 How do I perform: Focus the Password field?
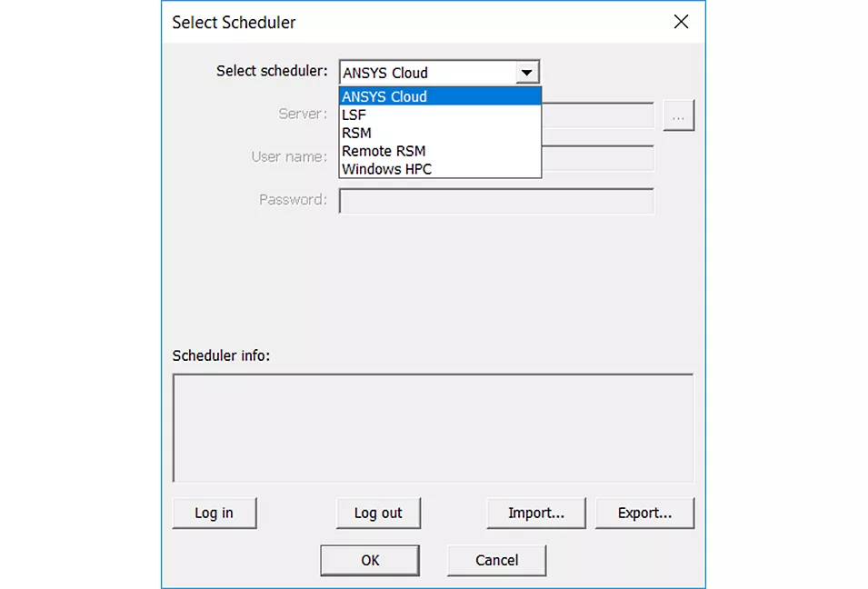pyautogui.click(x=496, y=201)
